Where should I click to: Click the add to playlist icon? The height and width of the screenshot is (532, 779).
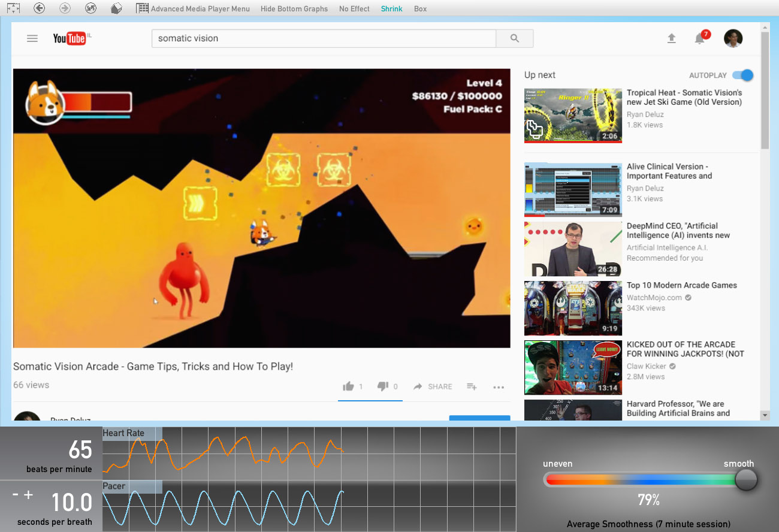[x=472, y=386]
